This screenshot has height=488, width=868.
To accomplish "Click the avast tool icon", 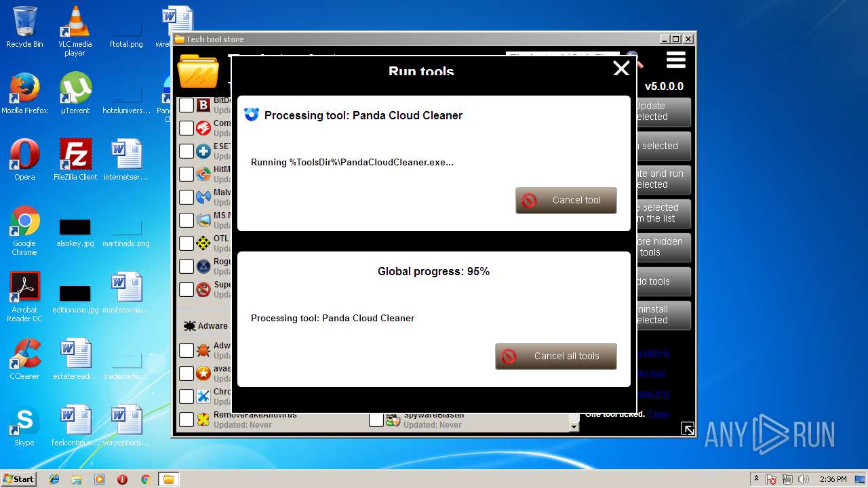I will coord(203,373).
